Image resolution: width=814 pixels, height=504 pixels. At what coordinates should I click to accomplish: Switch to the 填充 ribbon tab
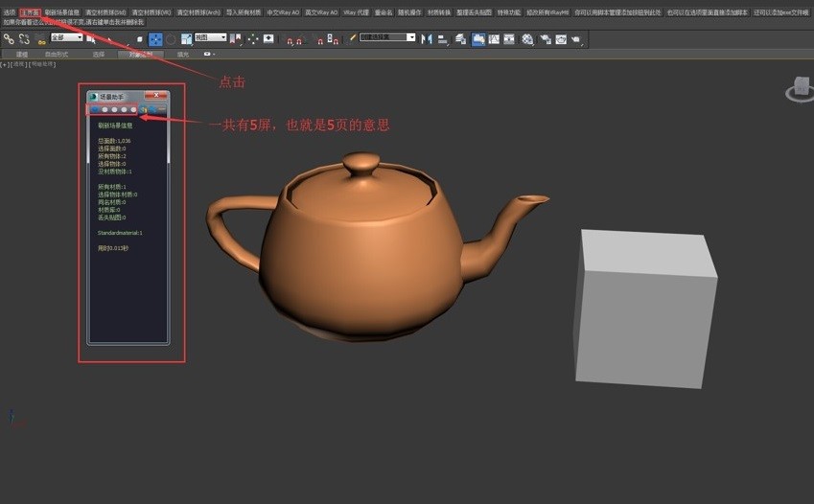pos(183,54)
